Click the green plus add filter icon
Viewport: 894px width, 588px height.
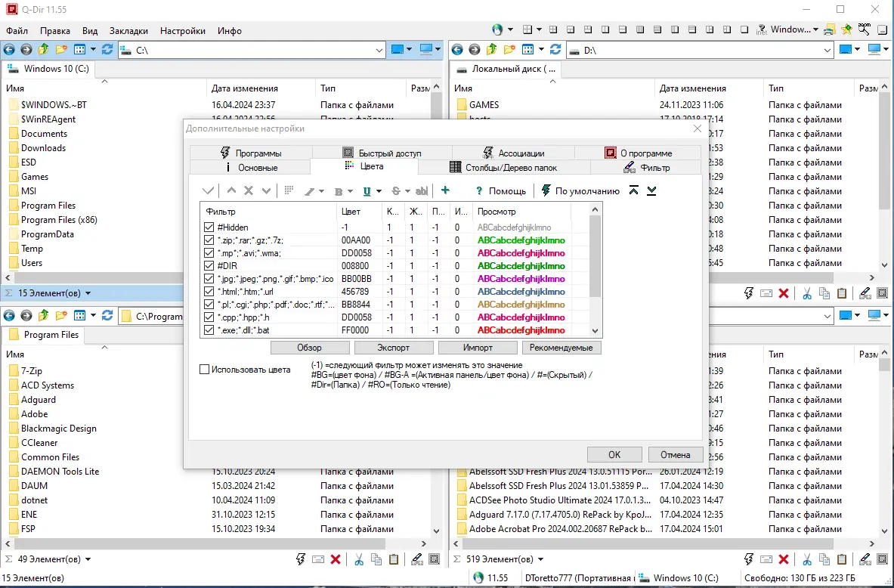click(445, 190)
